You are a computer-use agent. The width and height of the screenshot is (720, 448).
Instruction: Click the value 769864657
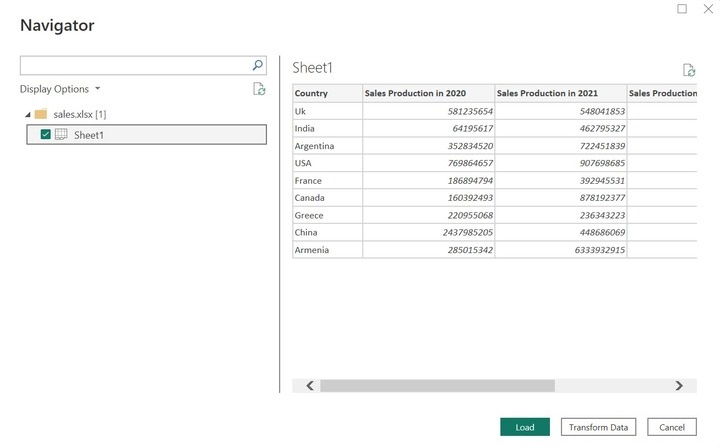(470, 163)
